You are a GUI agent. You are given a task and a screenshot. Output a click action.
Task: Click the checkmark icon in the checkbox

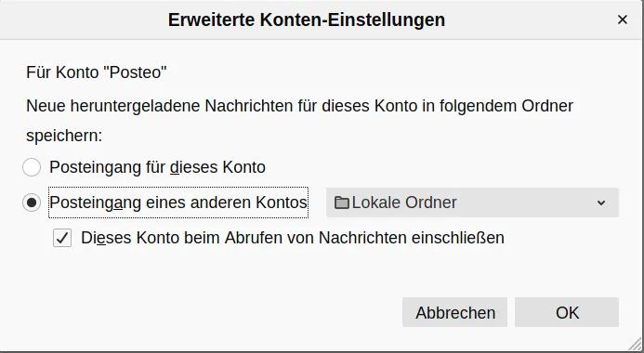62,238
